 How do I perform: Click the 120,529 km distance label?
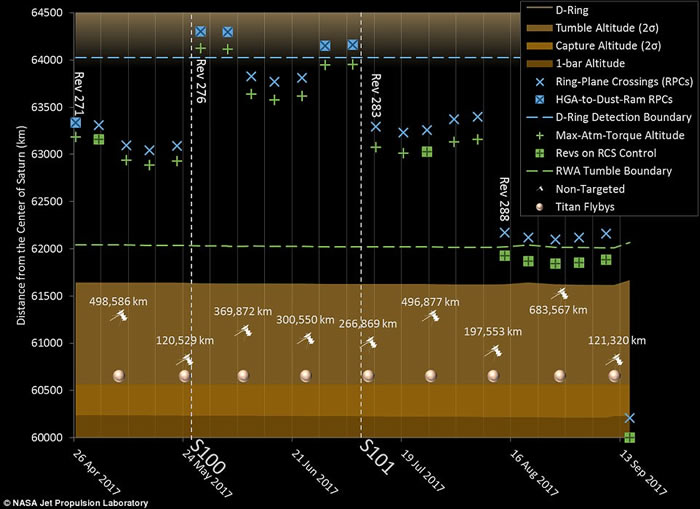click(x=186, y=341)
